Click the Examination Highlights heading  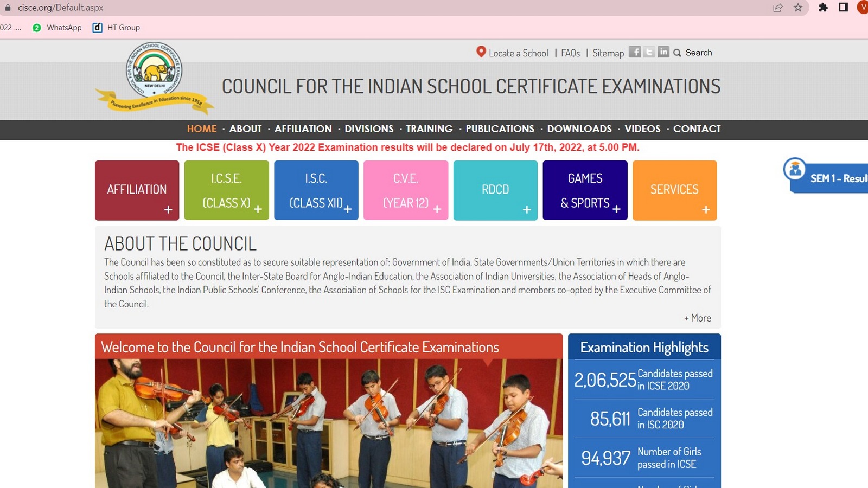point(644,348)
